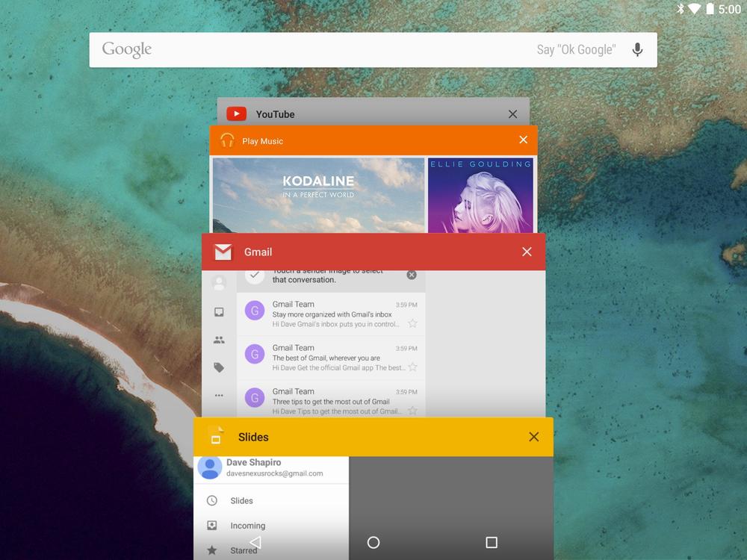Tap the Android Back navigation button
Image resolution: width=747 pixels, height=560 pixels.
point(255,542)
